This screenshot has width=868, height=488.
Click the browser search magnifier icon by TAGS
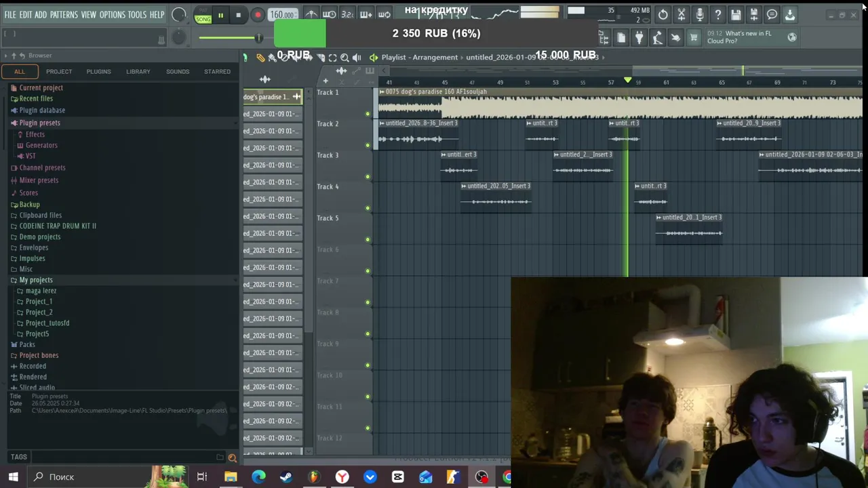click(x=232, y=457)
